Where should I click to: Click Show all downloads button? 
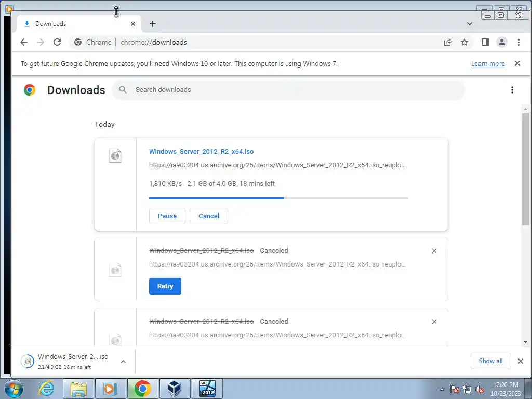[x=490, y=361]
